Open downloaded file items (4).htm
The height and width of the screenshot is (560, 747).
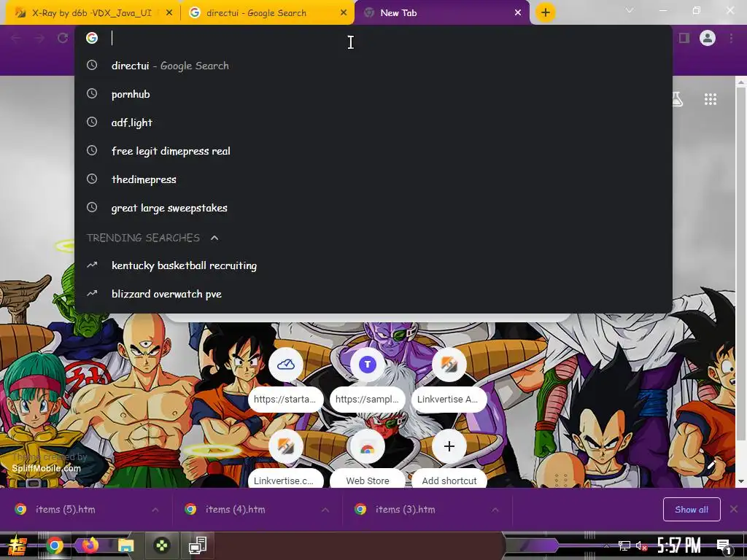pyautogui.click(x=236, y=510)
